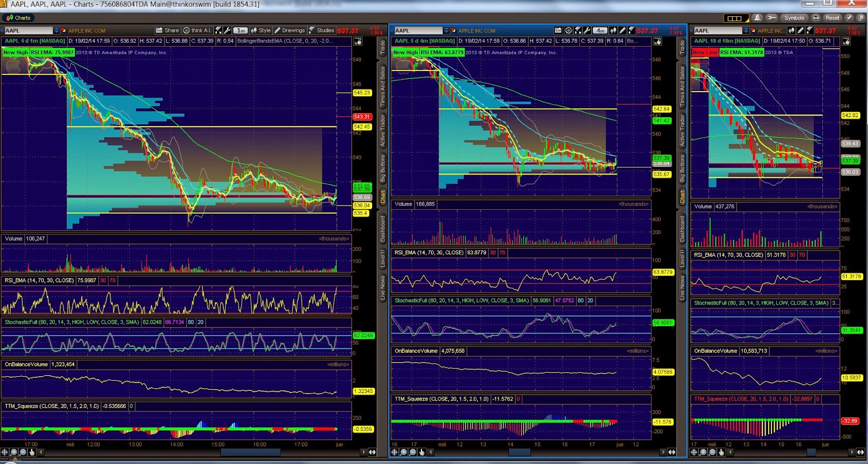Click expand width arrows below left chart
Screen dimensions: 868x464
[372, 452]
